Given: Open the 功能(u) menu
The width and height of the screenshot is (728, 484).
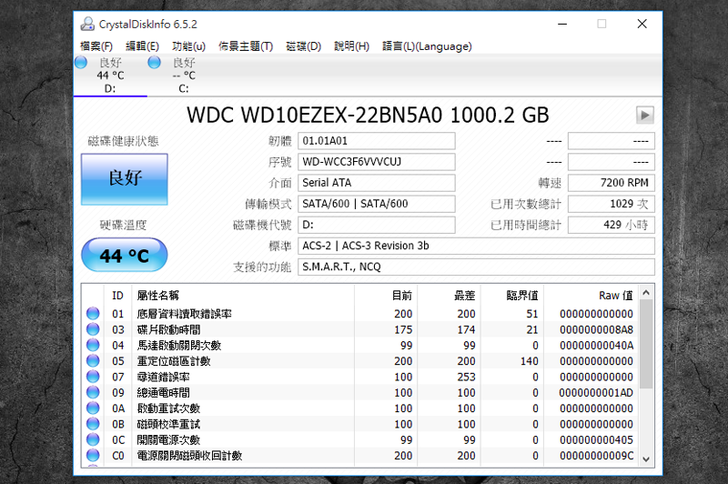Looking at the screenshot, I should point(188,46).
